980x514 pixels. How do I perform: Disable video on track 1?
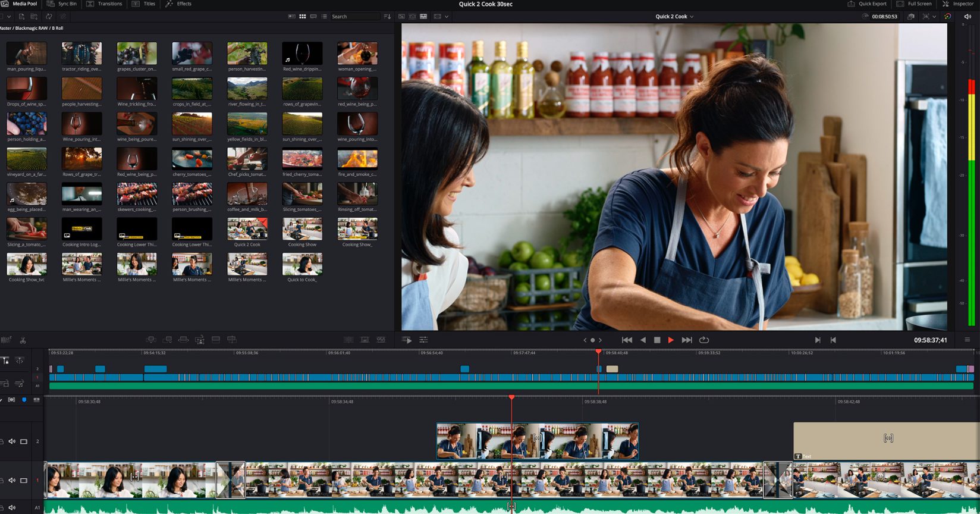[24, 480]
